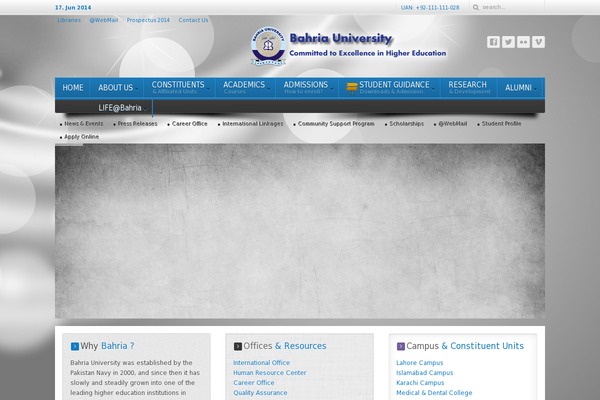This screenshot has width=600, height=400.
Task: Open the Libraries top link
Action: tap(69, 20)
